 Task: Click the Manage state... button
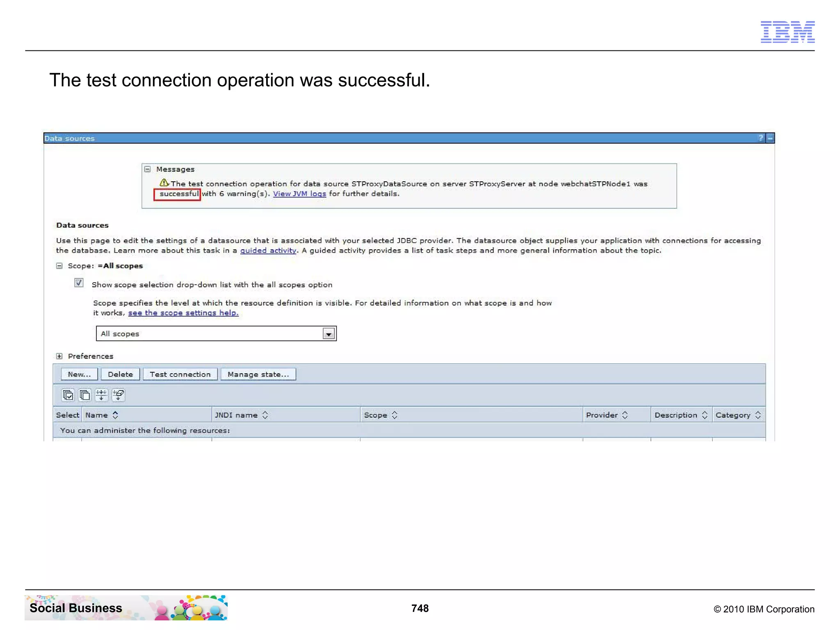pos(258,374)
